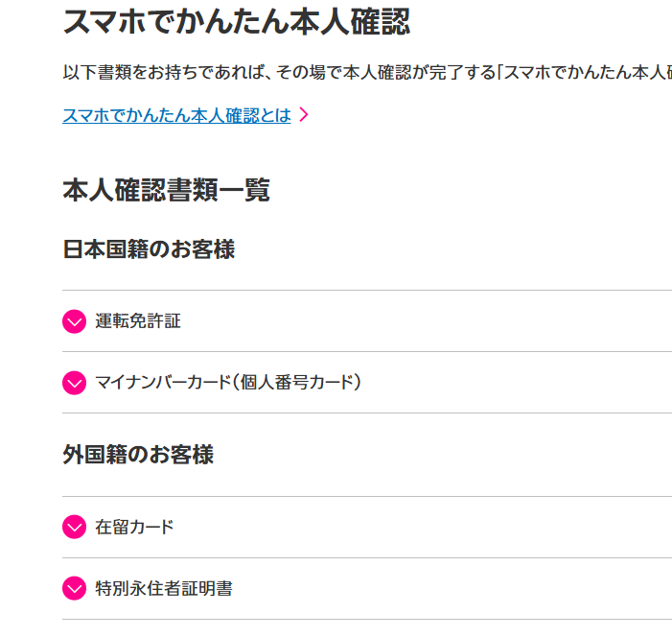Click the pink circle icon beside 特別永住者証明書
672x637 pixels.
click(75, 588)
